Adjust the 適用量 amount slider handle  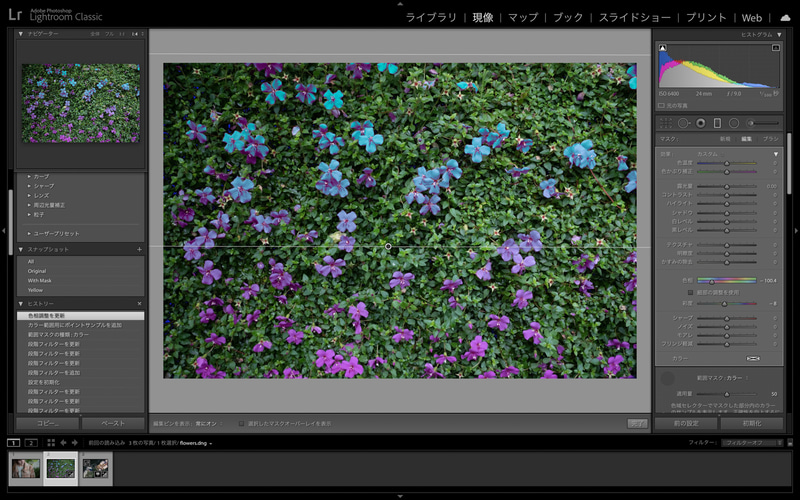727,394
